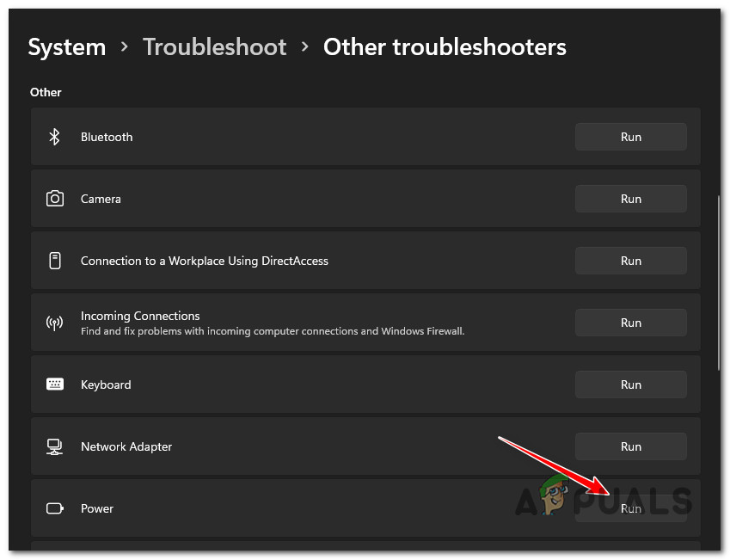Click the Bluetooth icon
Viewport: 730px width, 560px height.
(54, 137)
